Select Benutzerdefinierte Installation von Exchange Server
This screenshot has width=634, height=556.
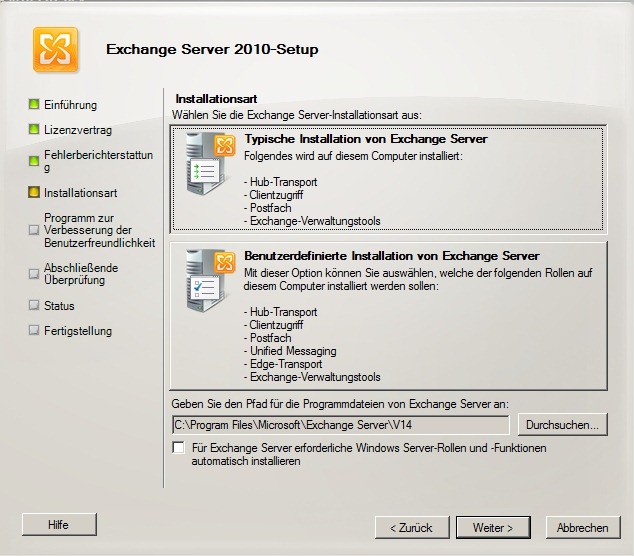pos(392,256)
